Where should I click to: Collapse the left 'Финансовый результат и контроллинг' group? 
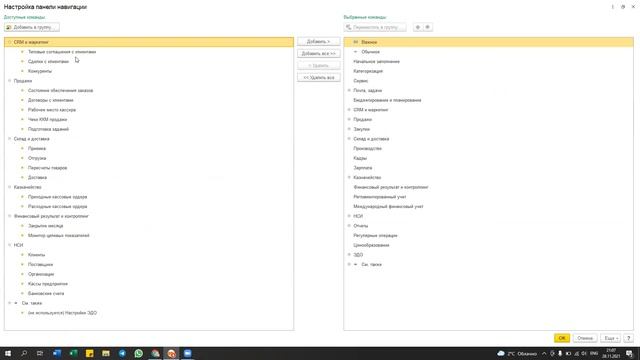pyautogui.click(x=9, y=216)
